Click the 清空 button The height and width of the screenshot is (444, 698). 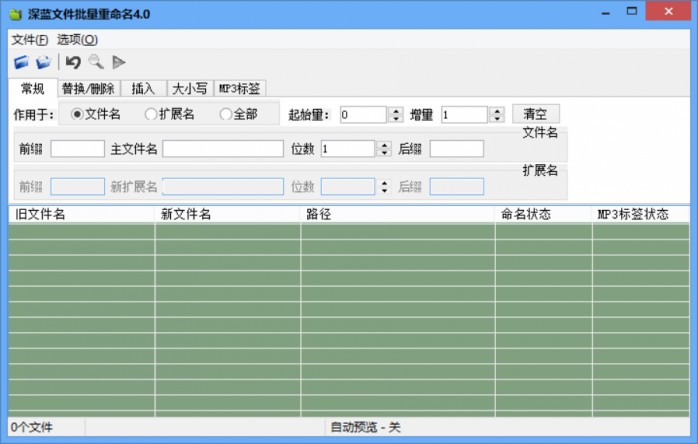point(536,114)
